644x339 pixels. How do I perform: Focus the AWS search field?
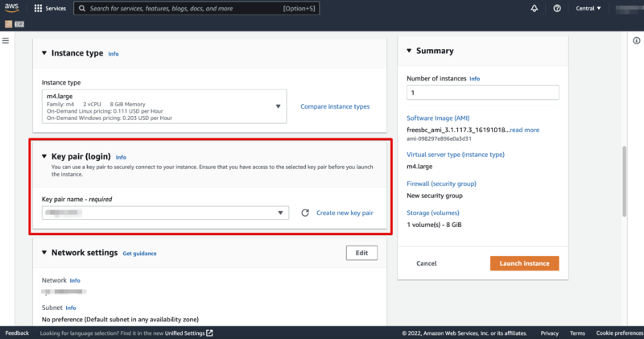pos(196,8)
